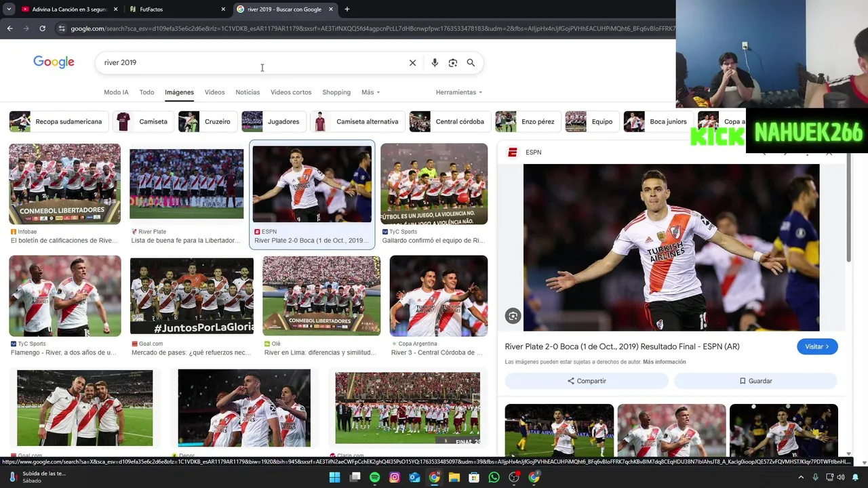Open volume control in system tray

[842, 477]
